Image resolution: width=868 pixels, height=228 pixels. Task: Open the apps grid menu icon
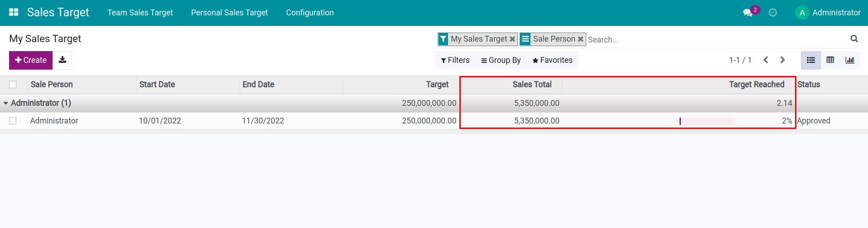click(14, 13)
